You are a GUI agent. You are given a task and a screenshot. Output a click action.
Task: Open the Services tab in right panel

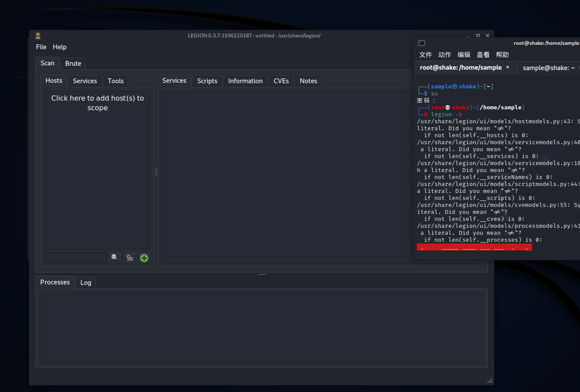tap(174, 81)
